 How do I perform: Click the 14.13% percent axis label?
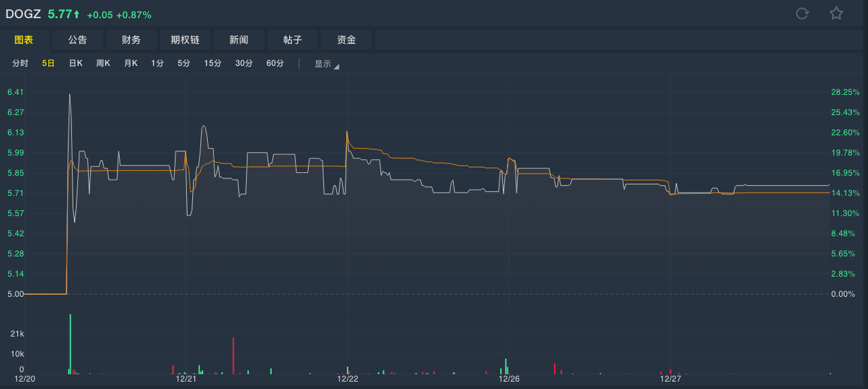[846, 193]
